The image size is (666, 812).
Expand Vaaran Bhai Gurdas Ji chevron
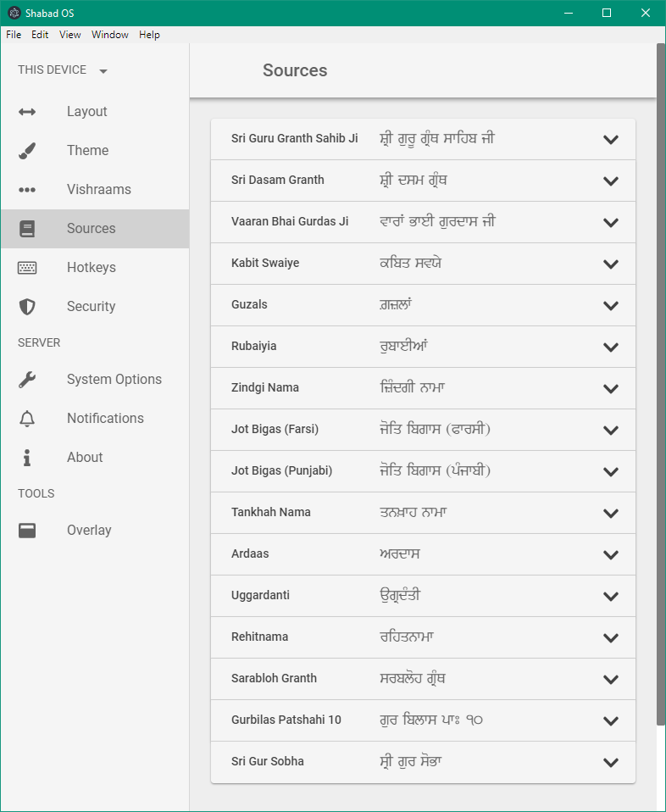[611, 222]
